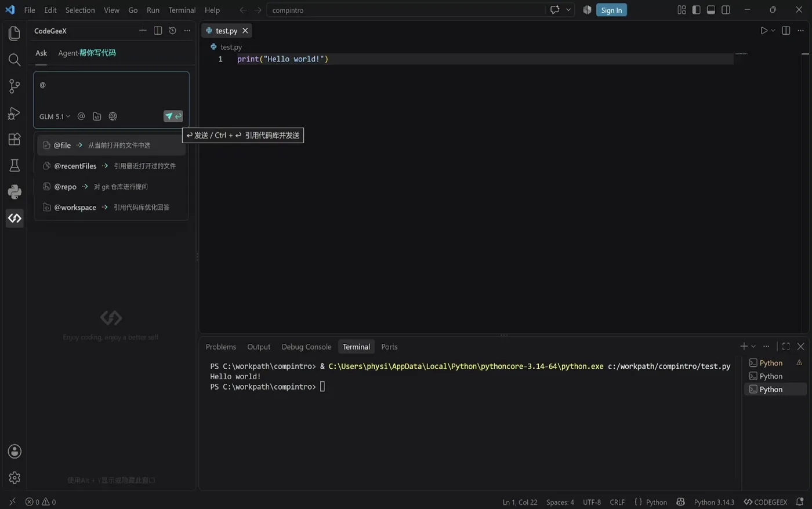Split the editor right
The image size is (812, 509).
786,31
